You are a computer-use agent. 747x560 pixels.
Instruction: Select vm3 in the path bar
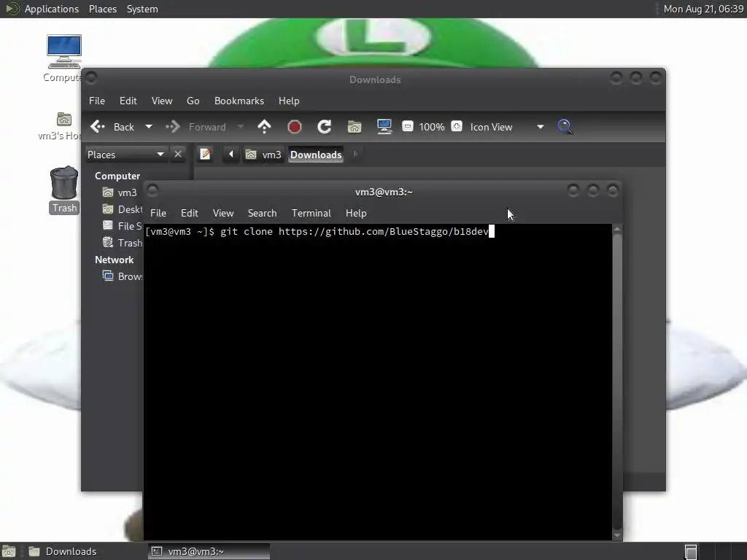(x=263, y=155)
